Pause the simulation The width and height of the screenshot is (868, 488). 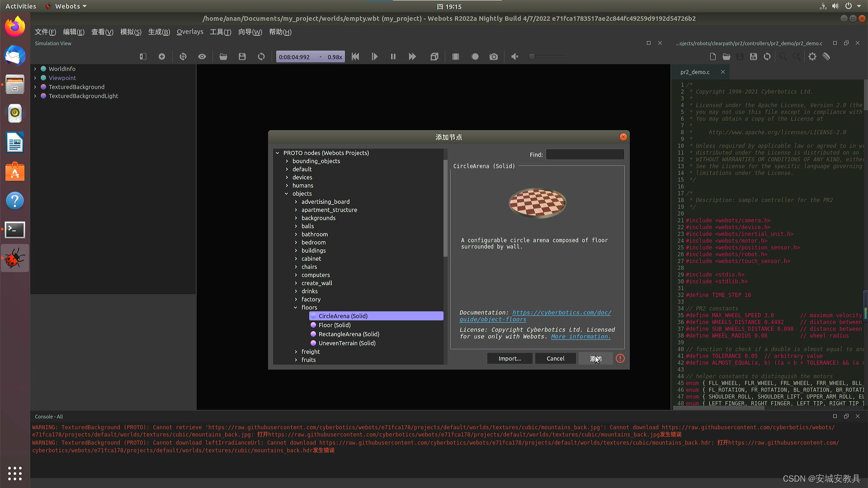(x=393, y=56)
